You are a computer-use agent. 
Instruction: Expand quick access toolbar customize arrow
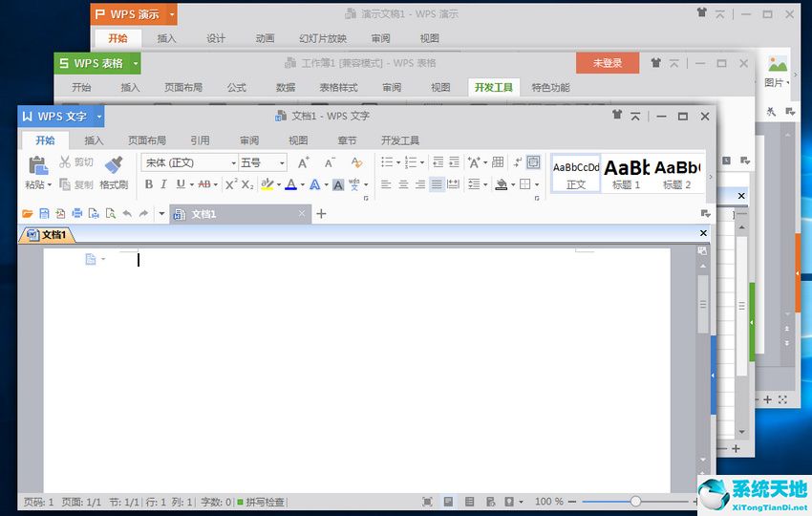[x=161, y=213]
